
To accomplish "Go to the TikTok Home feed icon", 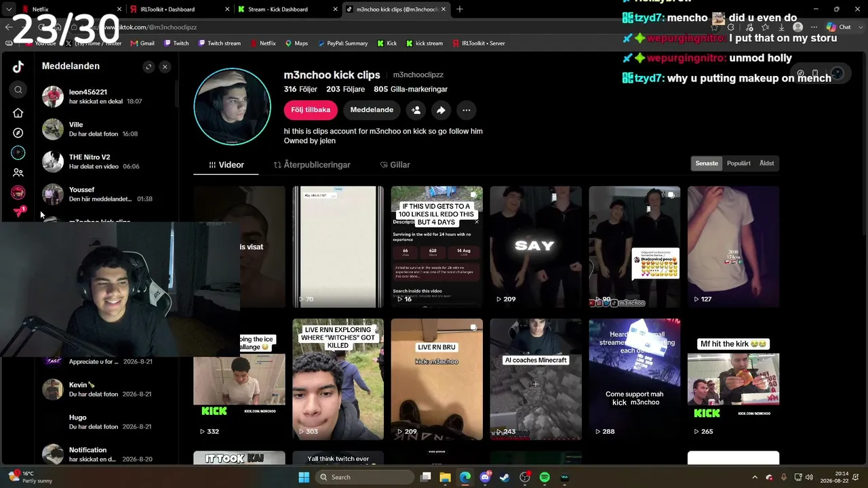I will [18, 113].
